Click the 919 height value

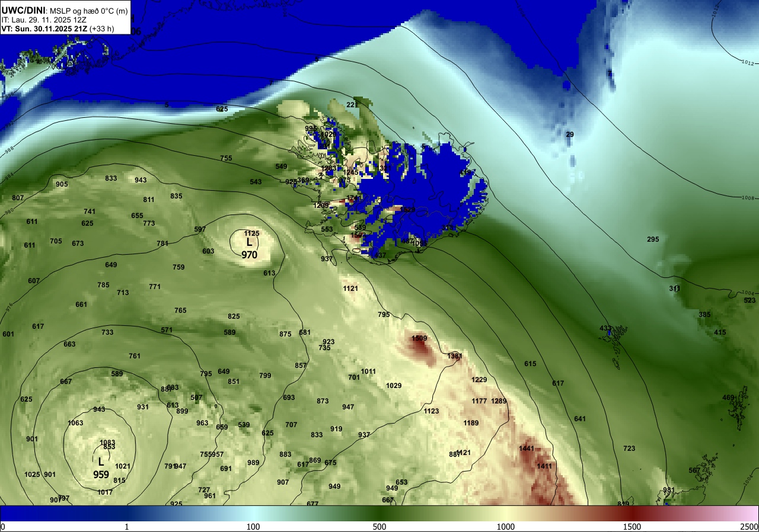336,429
